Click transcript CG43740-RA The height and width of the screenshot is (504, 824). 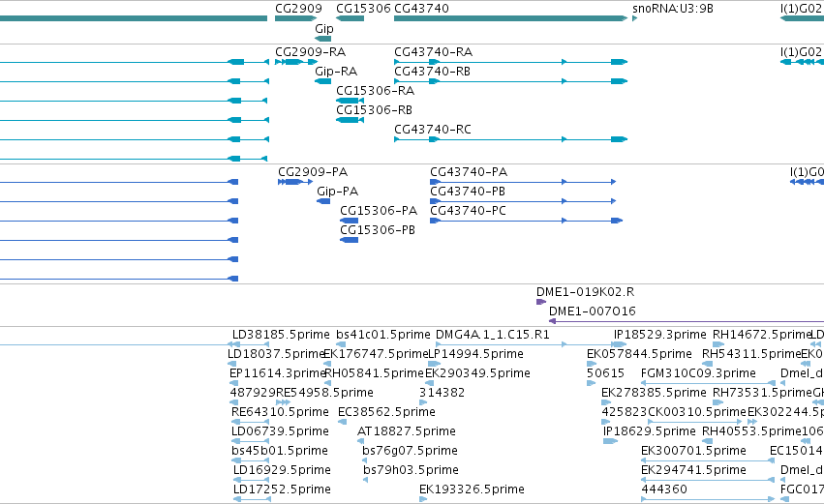[x=433, y=52]
